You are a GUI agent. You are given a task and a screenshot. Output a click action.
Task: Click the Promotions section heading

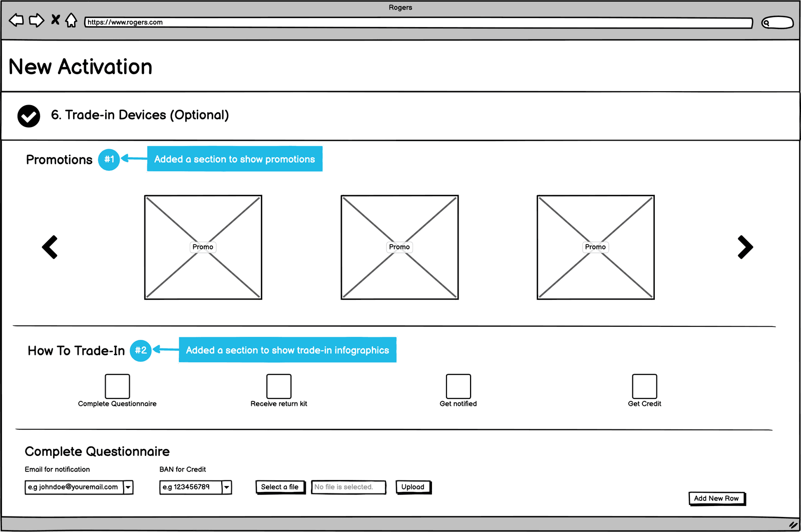59,160
